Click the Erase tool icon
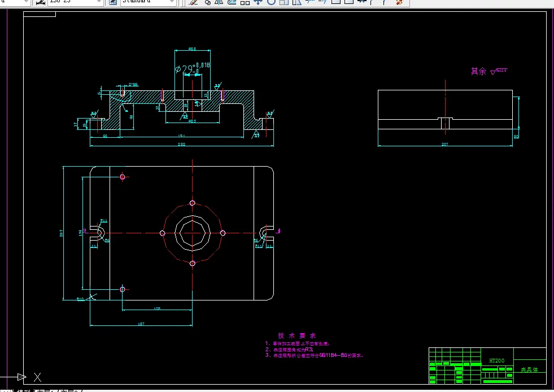 click(x=193, y=2)
